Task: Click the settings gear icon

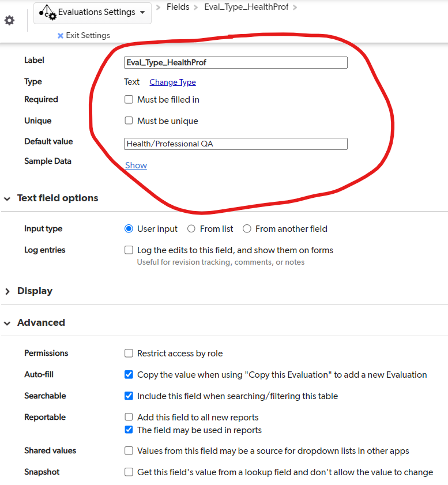Action: point(9,20)
